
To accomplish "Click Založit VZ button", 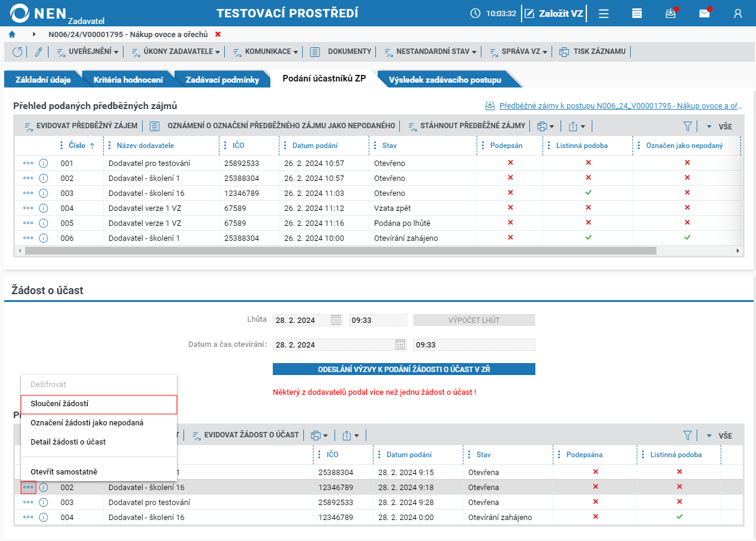I will point(555,13).
